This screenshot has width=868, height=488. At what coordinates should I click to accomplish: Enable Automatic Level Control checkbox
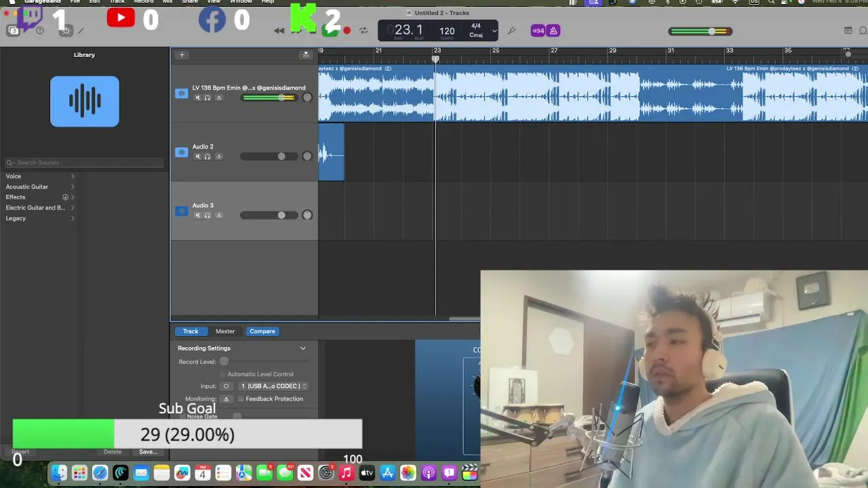tap(222, 374)
